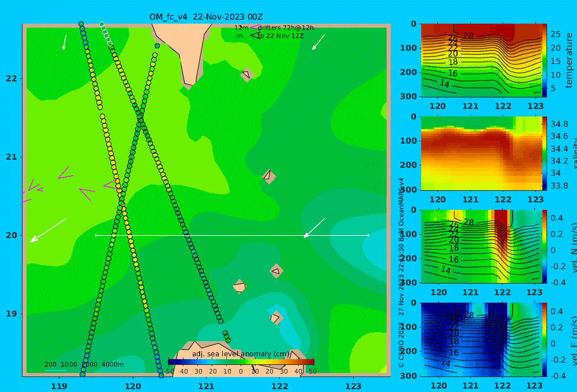
Task: Click the 'vel. N (m/s)' axis label
Action: pyautogui.click(x=574, y=247)
